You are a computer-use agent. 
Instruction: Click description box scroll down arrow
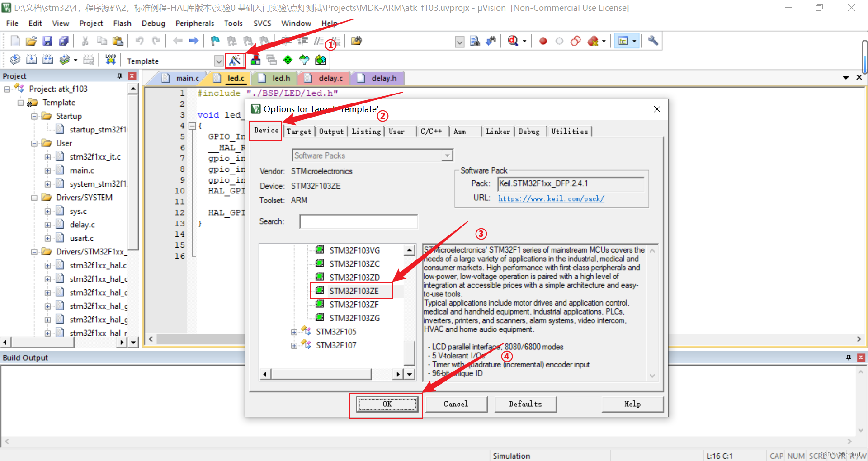(x=652, y=376)
